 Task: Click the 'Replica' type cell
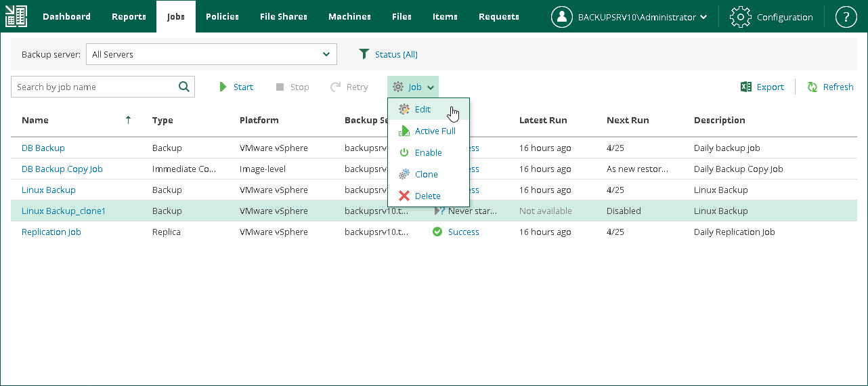[x=167, y=232]
